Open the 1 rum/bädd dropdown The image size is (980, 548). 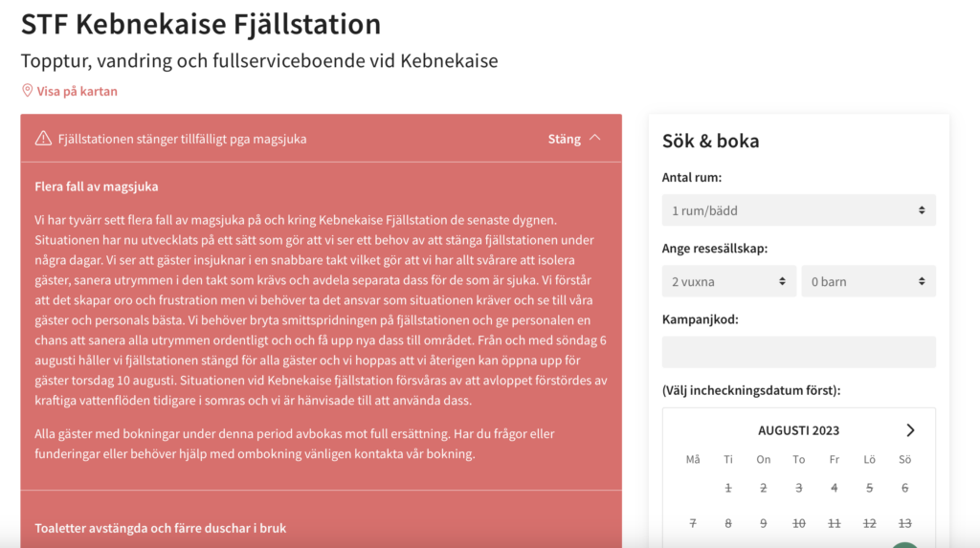coord(799,210)
